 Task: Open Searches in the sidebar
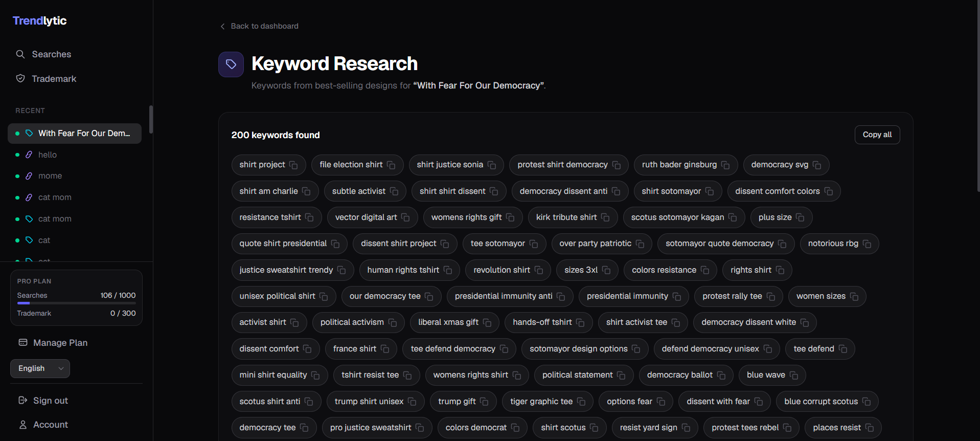(x=51, y=54)
